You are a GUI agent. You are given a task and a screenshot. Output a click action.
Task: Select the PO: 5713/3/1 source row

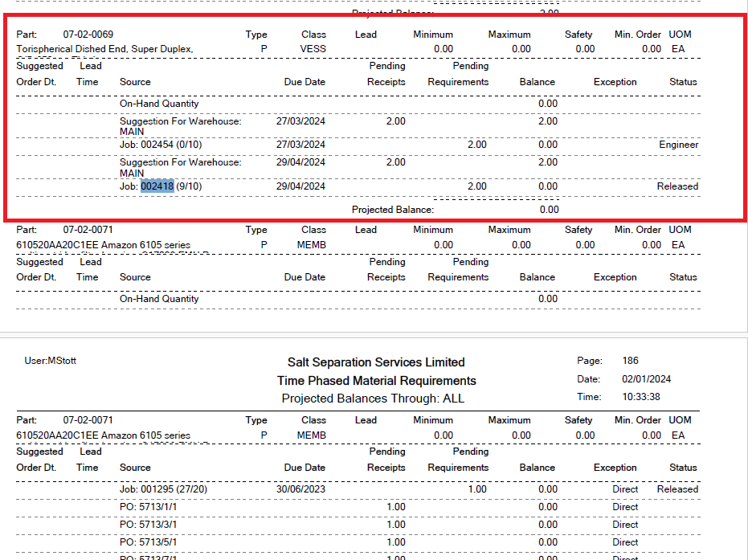click(x=148, y=525)
